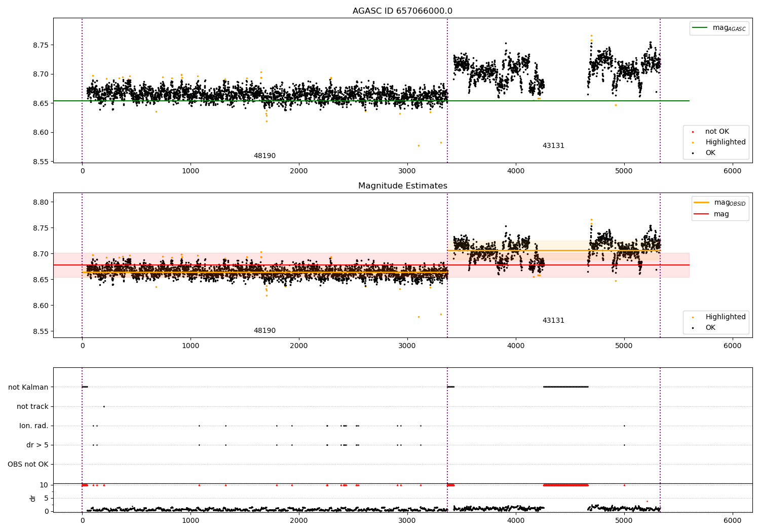
Task: Click x-tick 4000 under the dr plot
Action: pos(516,520)
